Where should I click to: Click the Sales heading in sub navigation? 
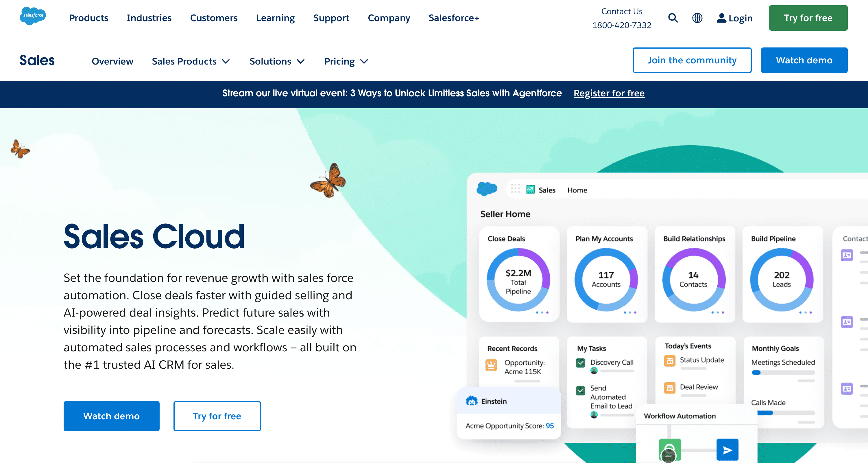37,60
